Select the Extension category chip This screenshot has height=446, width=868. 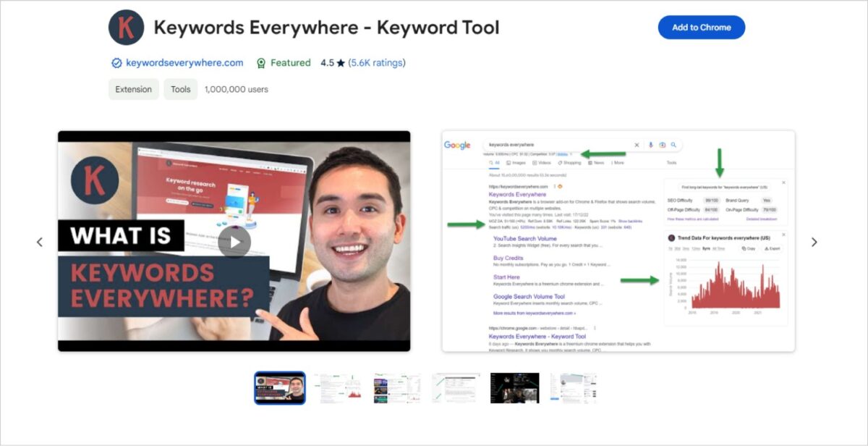coord(134,89)
